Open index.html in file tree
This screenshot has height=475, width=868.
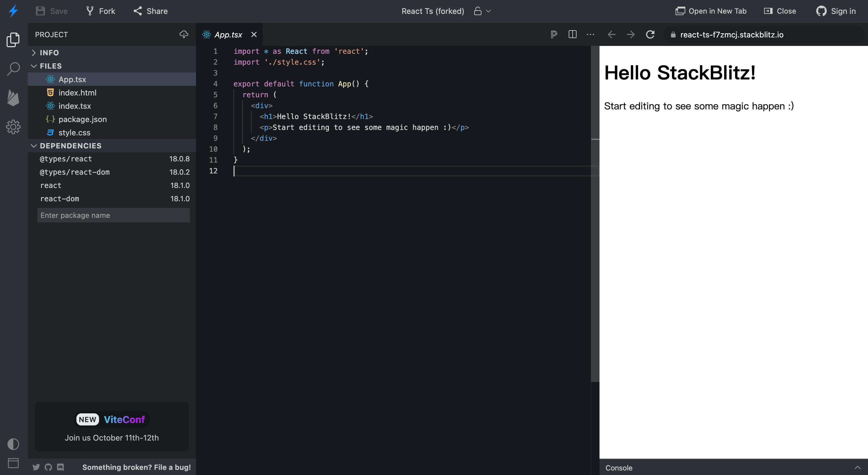click(77, 93)
